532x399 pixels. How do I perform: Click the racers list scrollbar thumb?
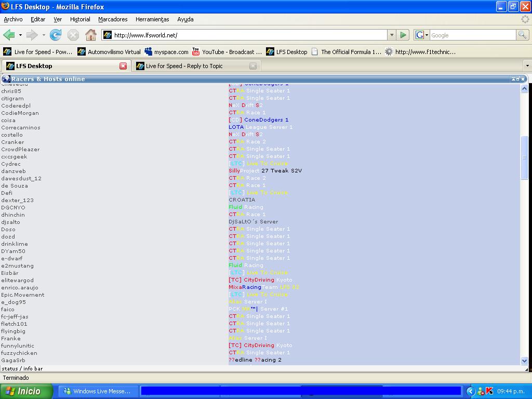(524, 158)
